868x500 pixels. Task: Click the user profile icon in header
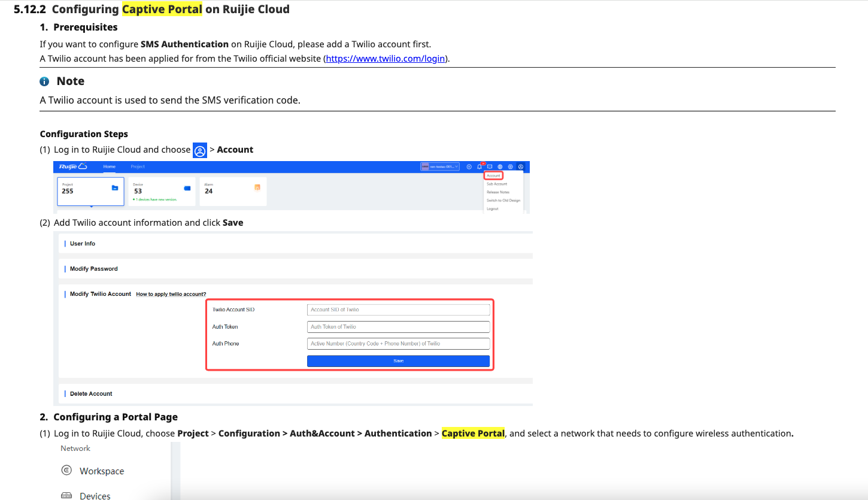521,166
